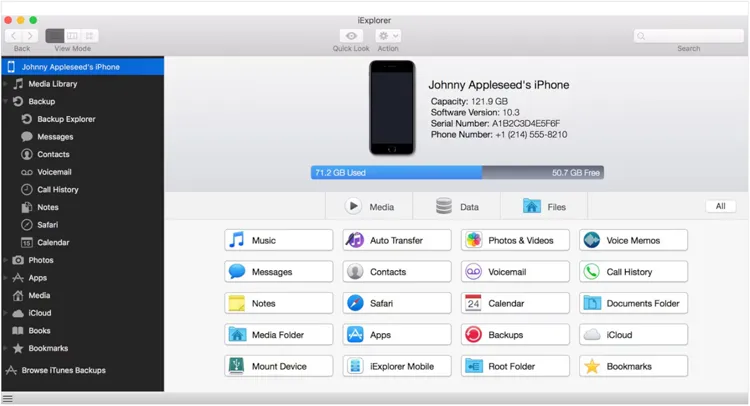The width and height of the screenshot is (750, 406).
Task: Expand the Photos sidebar item
Action: click(x=6, y=260)
